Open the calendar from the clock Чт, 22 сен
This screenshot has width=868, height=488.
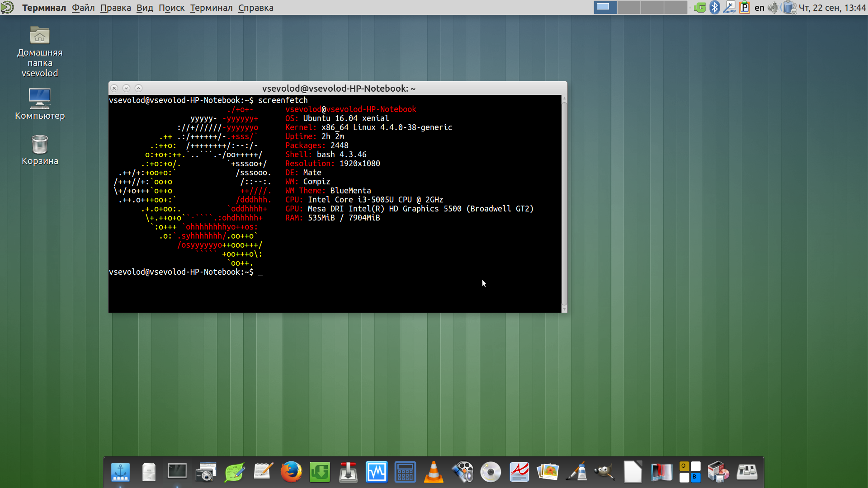click(x=832, y=8)
